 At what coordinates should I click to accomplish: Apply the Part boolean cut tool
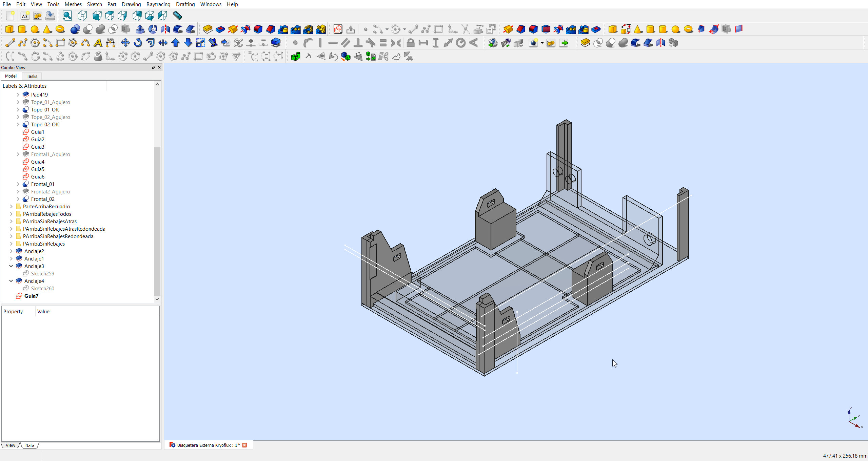click(x=87, y=29)
